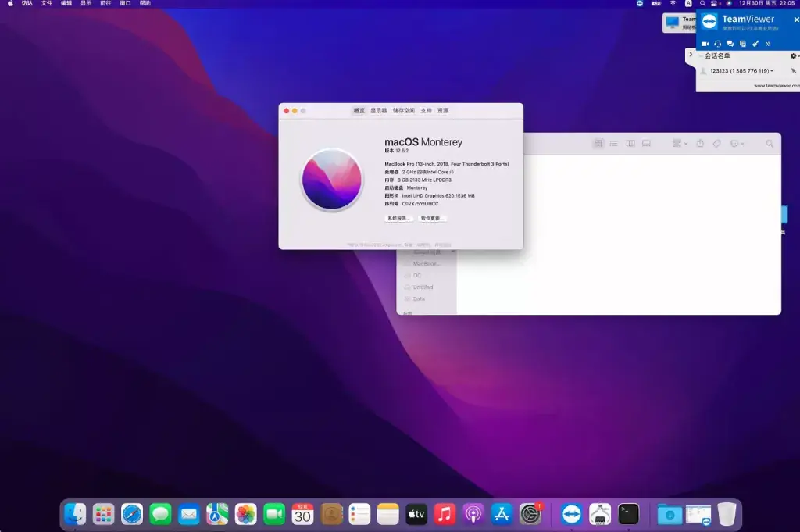Open the 访达 menu in the menu bar
The image size is (800, 532).
click(x=27, y=4)
